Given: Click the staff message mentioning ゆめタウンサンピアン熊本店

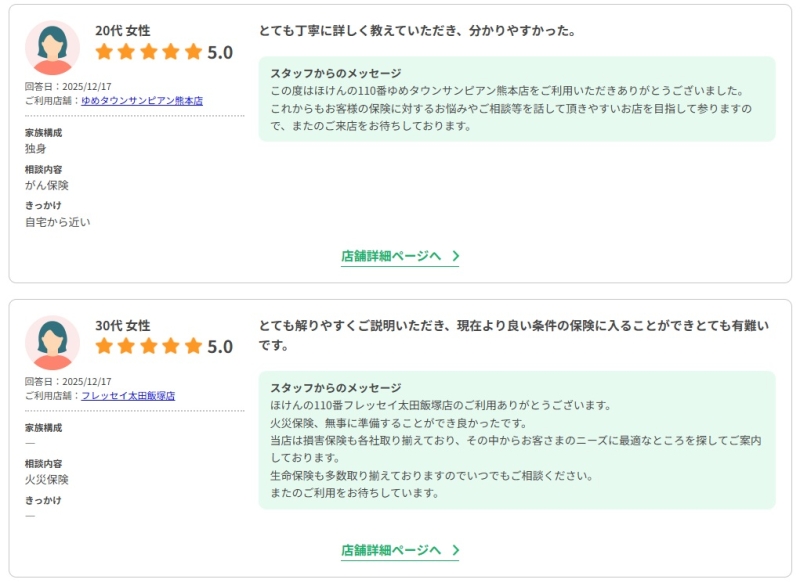Looking at the screenshot, I should (516, 99).
